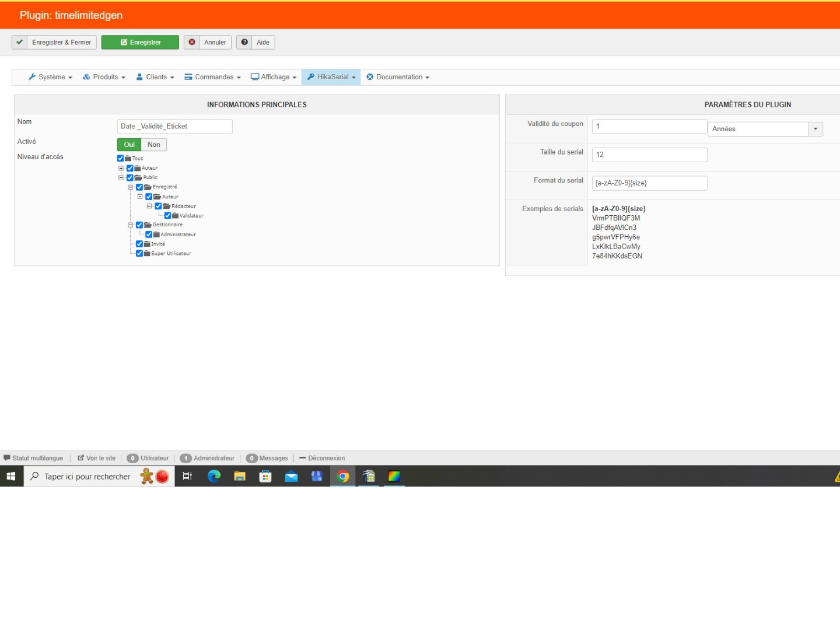The height and width of the screenshot is (630, 840).
Task: Open the Commandes menu
Action: pyautogui.click(x=212, y=77)
